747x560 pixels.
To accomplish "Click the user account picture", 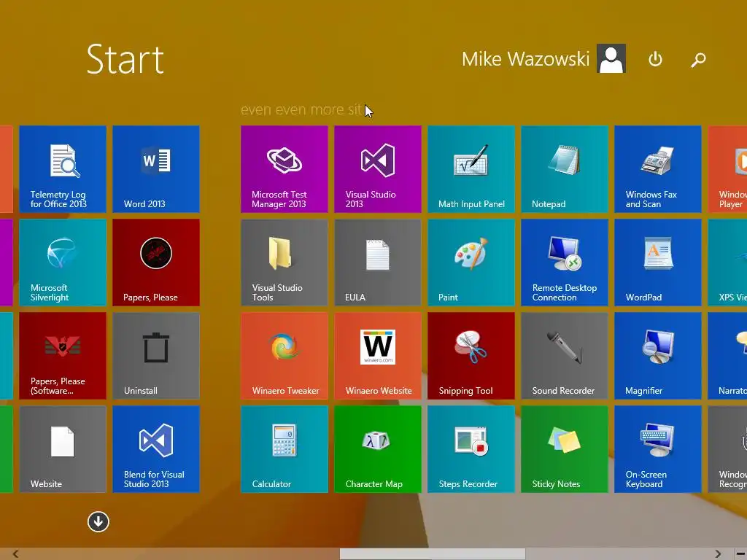I will 611,58.
